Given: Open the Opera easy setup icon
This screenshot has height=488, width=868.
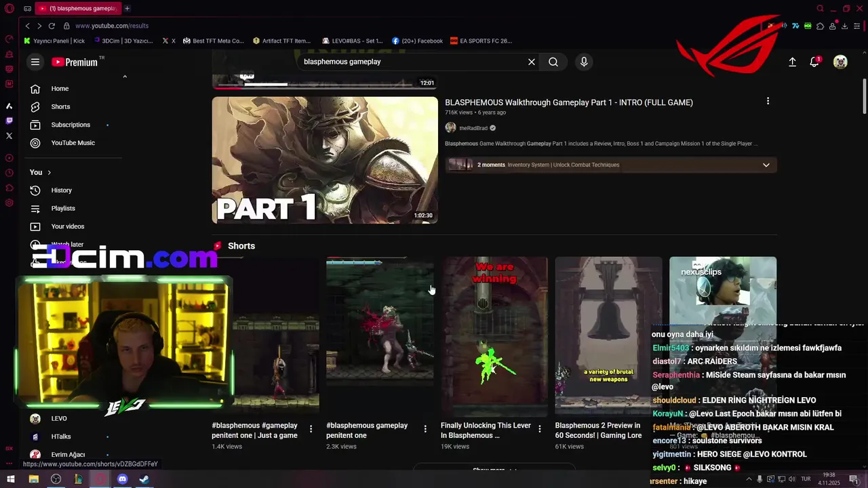Looking at the screenshot, I should click(x=857, y=26).
